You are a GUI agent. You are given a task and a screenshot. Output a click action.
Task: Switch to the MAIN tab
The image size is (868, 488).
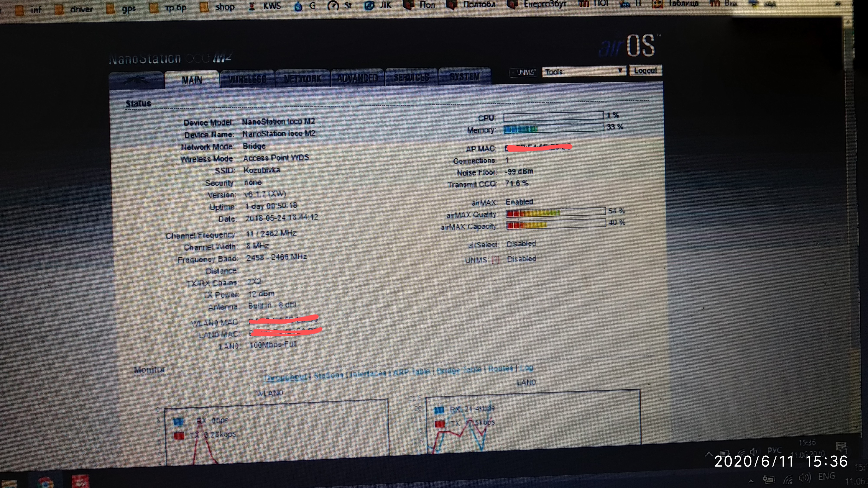pos(192,80)
